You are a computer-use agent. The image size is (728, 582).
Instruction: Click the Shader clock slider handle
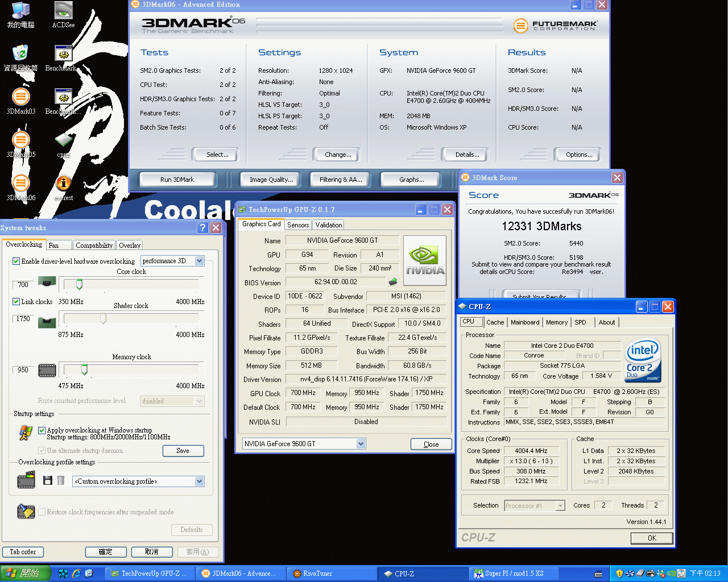103,319
